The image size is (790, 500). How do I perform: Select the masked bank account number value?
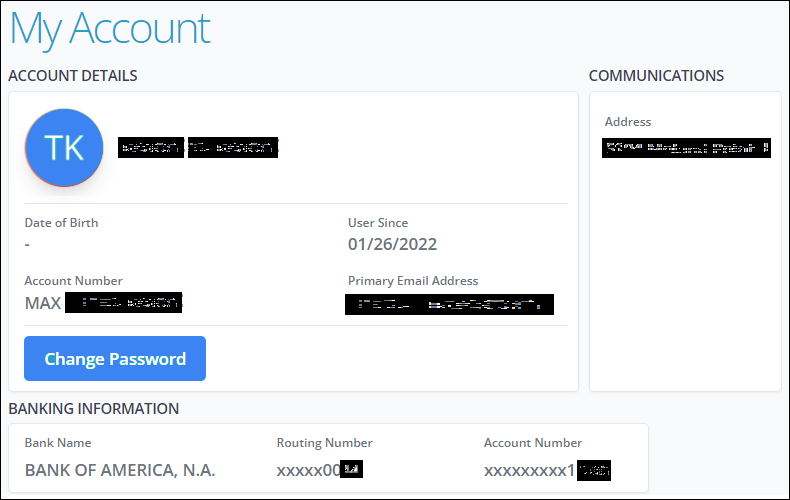point(547,470)
